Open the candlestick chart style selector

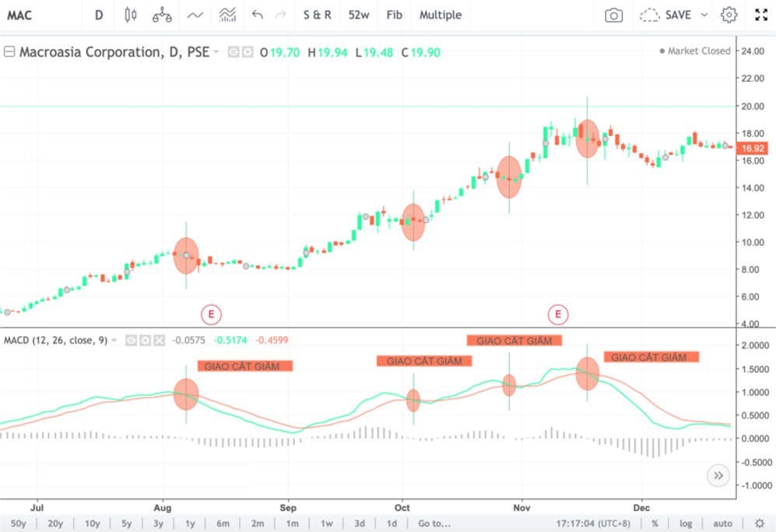pos(130,15)
